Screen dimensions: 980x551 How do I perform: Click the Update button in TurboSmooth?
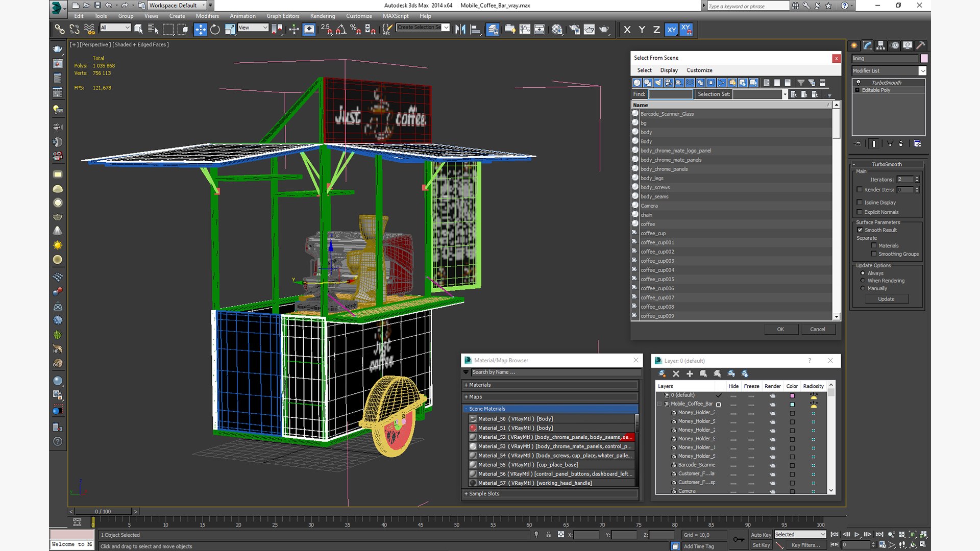[886, 299]
